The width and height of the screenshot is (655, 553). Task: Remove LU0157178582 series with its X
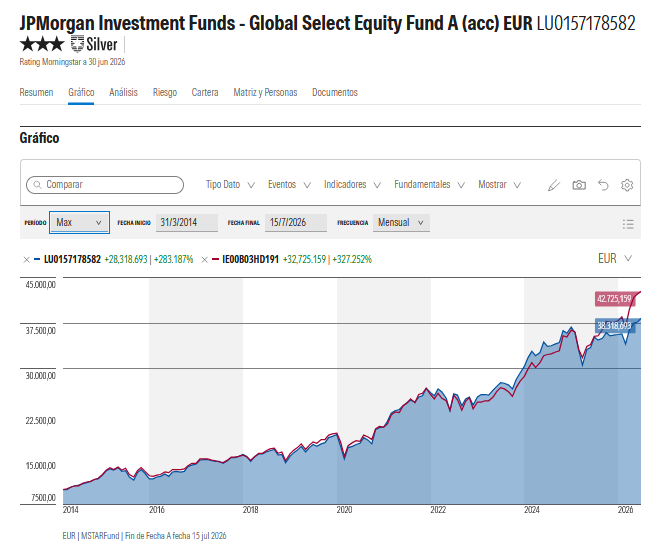(26, 260)
